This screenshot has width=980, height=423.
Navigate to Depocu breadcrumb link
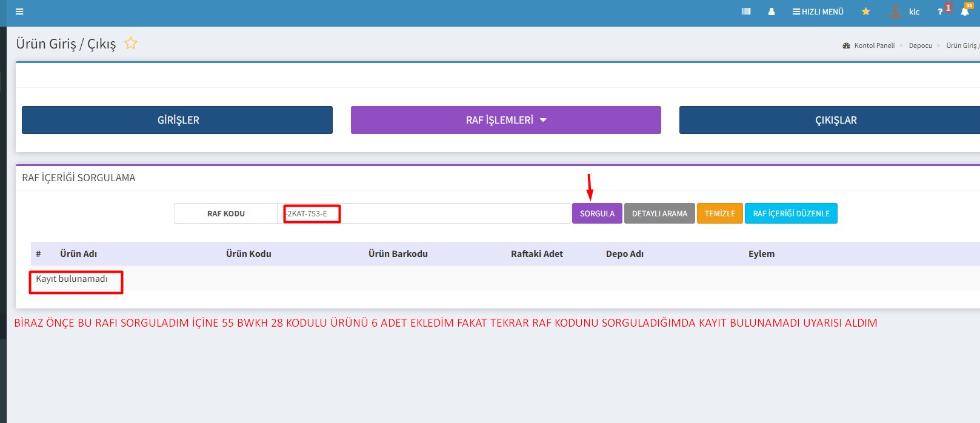[920, 45]
